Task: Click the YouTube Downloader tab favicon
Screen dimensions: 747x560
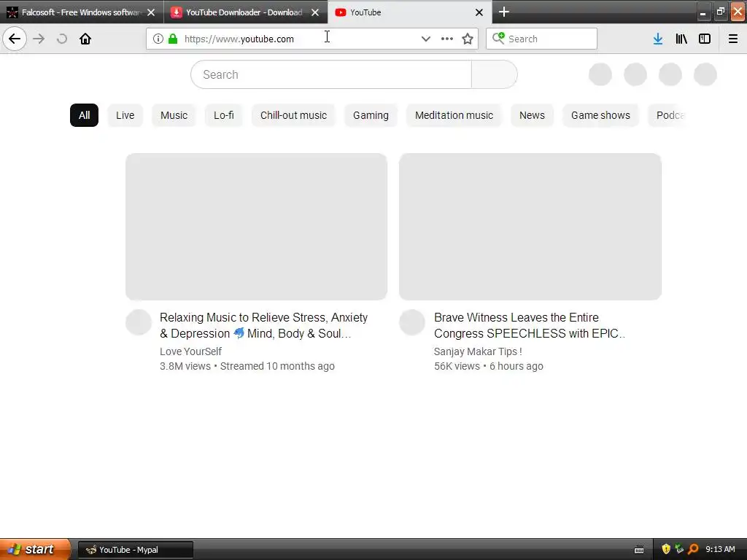Action: click(x=177, y=12)
